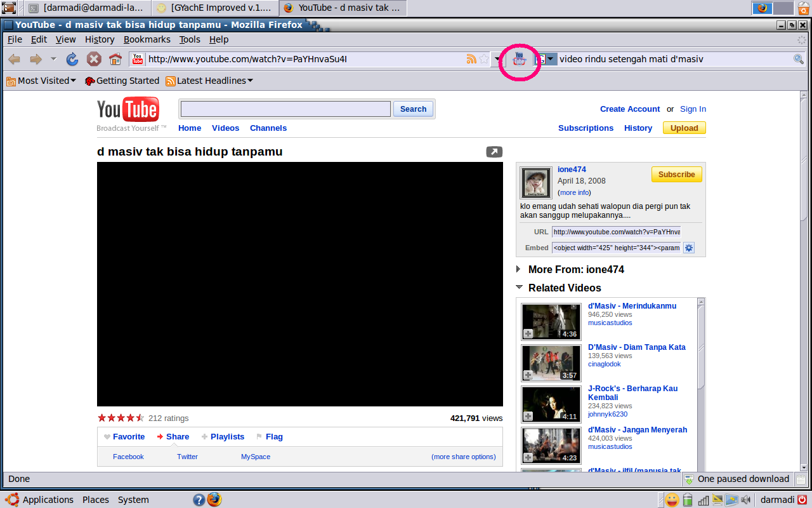Screen dimensions: 812x508
Task: Click the YouTube logo to go home
Action: [x=128, y=110]
